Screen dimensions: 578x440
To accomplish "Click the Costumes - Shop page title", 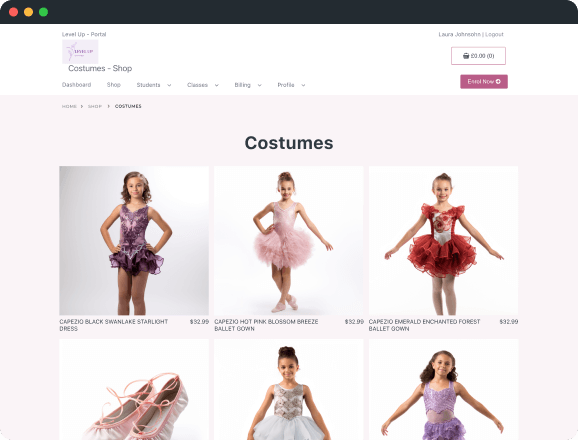I will pos(100,68).
